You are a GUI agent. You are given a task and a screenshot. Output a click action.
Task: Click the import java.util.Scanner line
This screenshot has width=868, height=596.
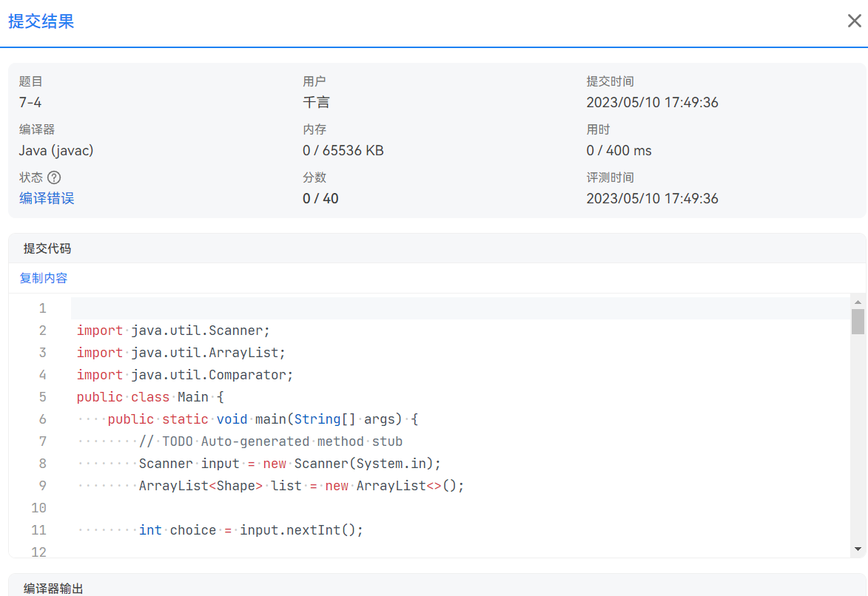[x=173, y=331]
